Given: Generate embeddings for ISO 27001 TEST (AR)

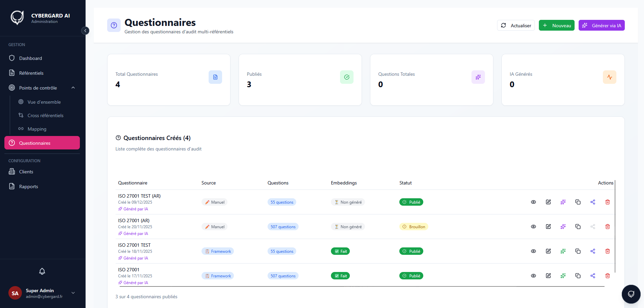Looking at the screenshot, I should tap(563, 202).
